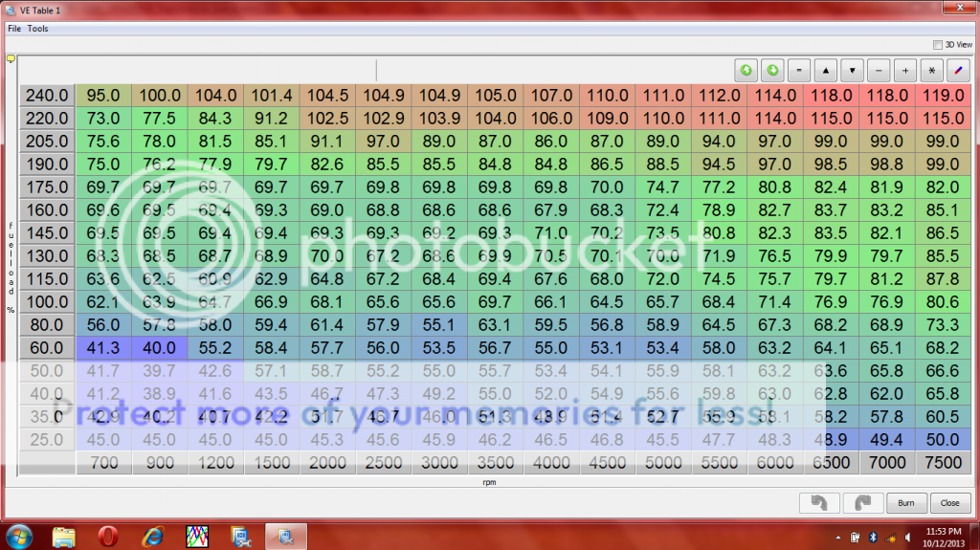Enable the 3D View checkbox

(937, 44)
